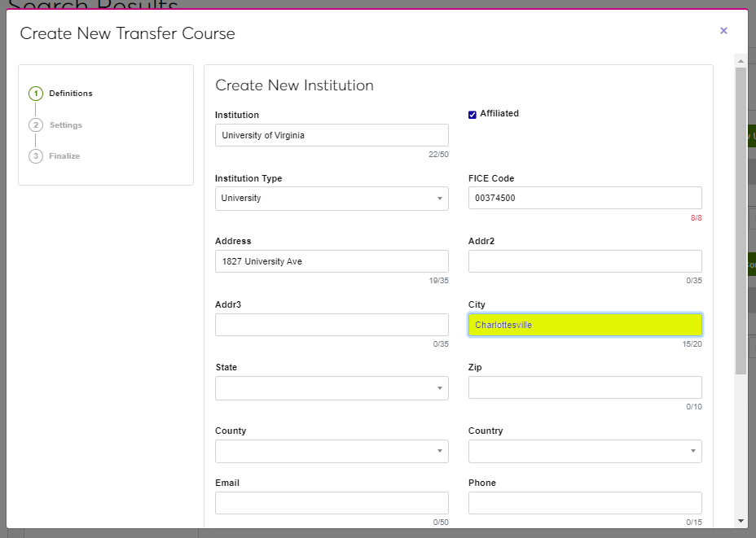Click the City 15/20 counter text
Screen dimensions: 756x538
click(x=692, y=344)
